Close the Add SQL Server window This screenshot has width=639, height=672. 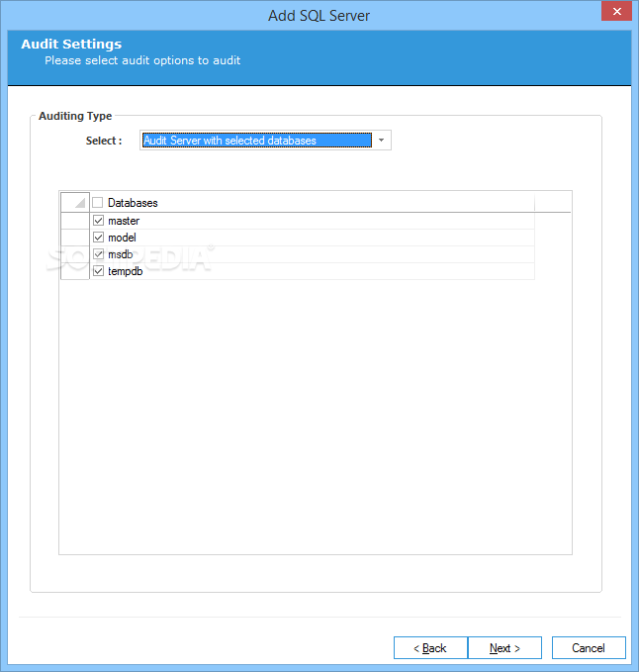point(616,11)
